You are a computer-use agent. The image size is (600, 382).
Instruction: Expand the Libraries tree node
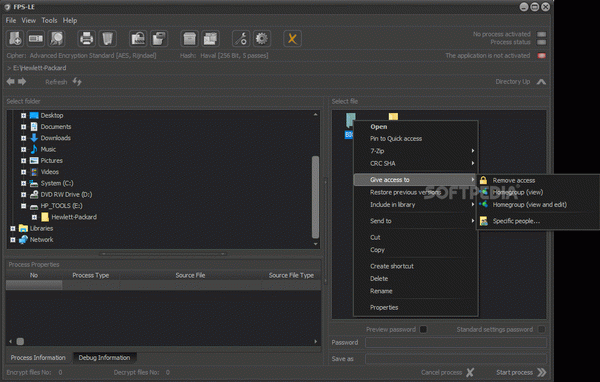(13, 229)
